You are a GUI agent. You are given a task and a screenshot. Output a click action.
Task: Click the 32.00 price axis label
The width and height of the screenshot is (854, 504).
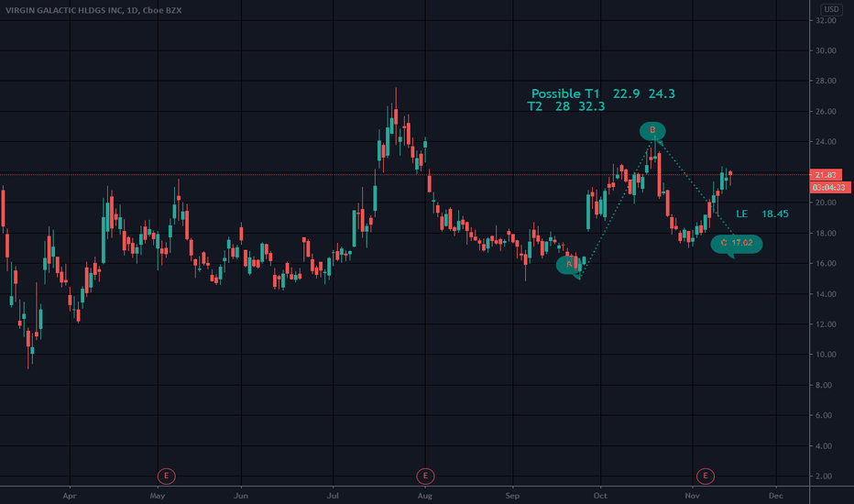click(x=826, y=21)
